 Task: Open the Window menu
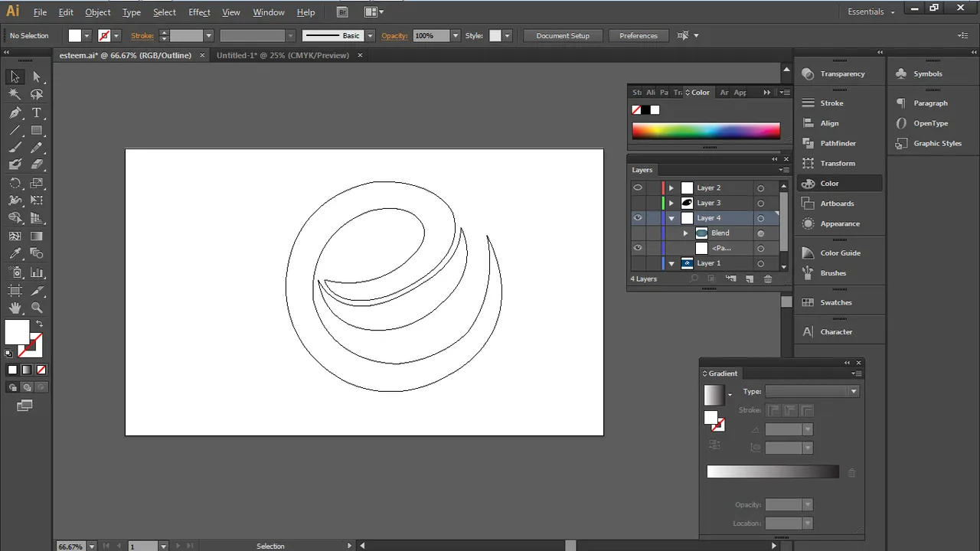tap(269, 12)
